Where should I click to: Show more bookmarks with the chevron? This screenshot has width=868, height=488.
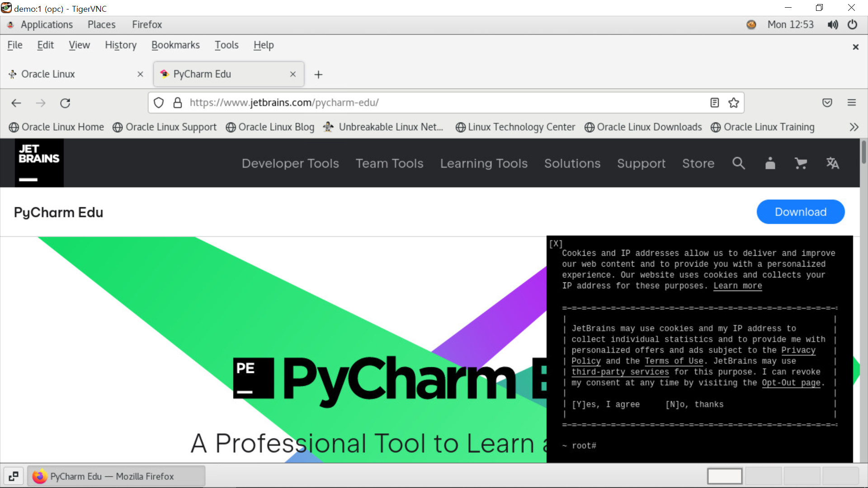(x=854, y=127)
